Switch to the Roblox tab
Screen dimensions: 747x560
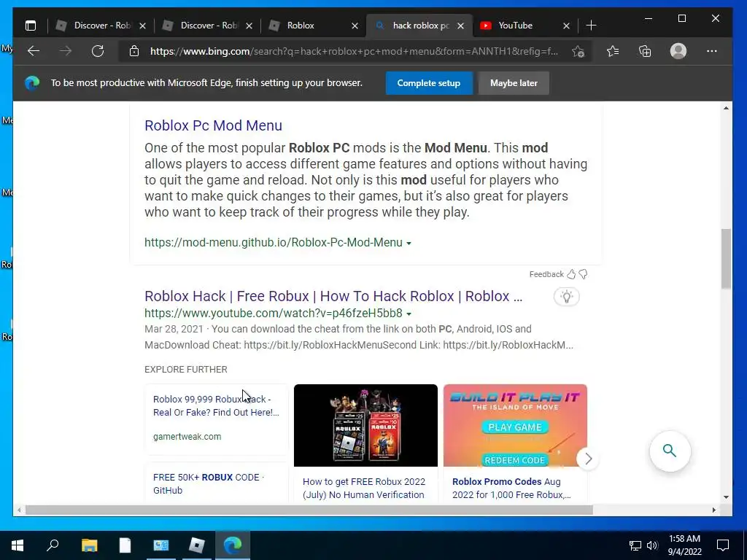click(x=312, y=26)
